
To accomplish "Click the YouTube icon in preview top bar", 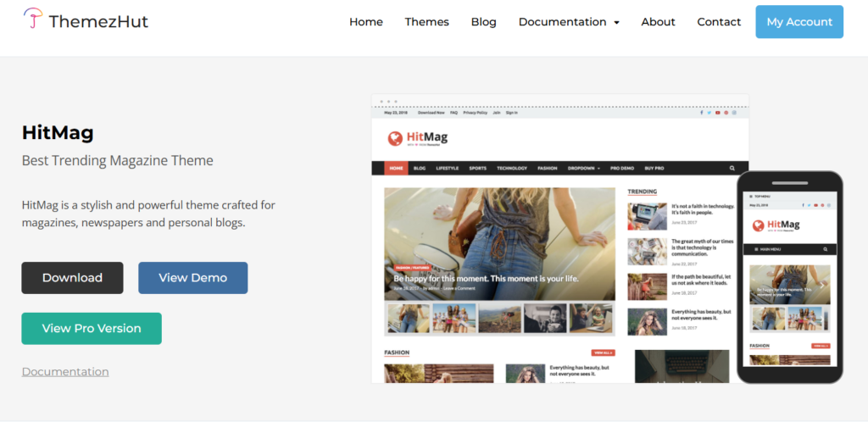I will pos(717,112).
